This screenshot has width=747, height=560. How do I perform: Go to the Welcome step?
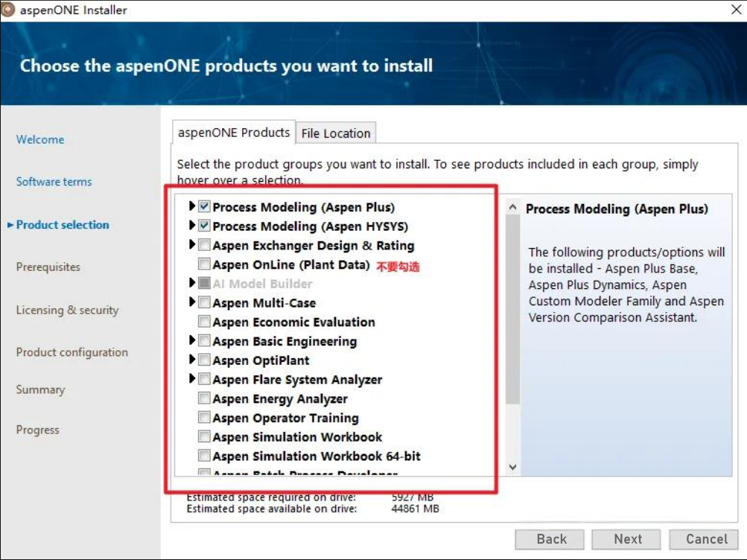click(40, 139)
